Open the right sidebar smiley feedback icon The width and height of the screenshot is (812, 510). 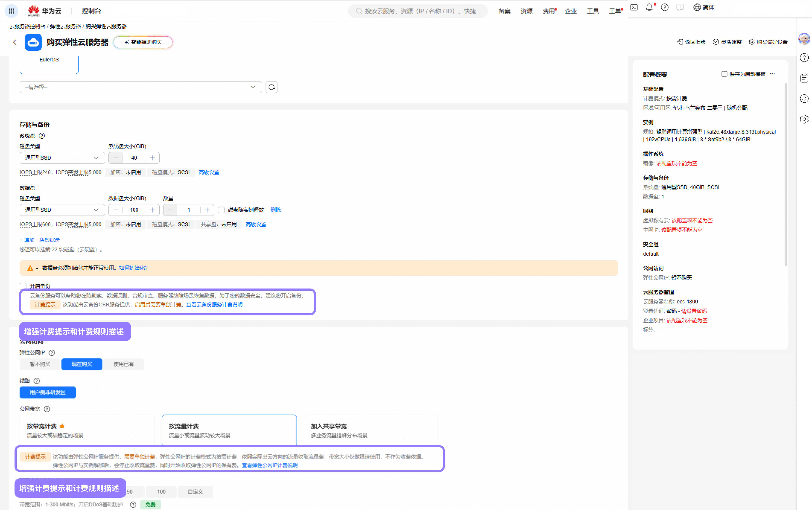[x=804, y=98]
